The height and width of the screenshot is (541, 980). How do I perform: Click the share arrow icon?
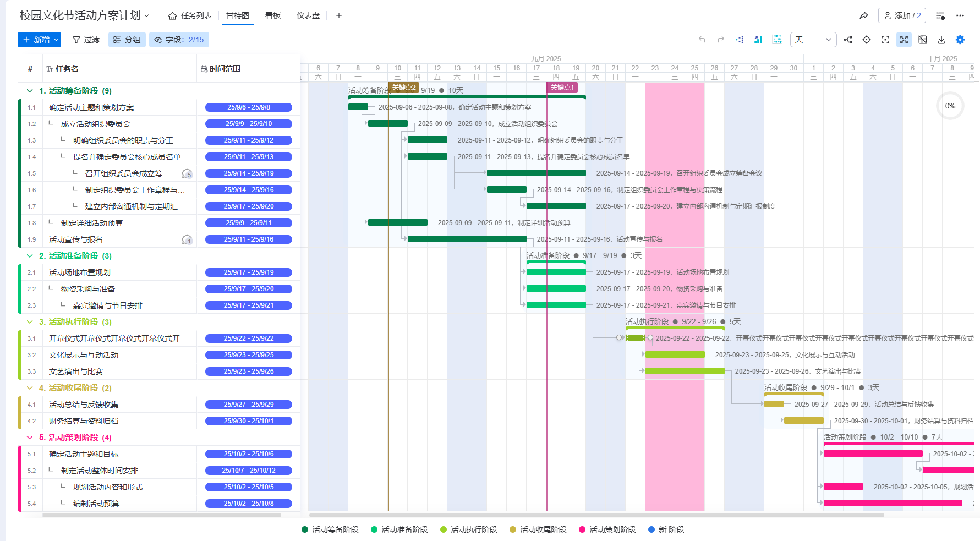[x=863, y=15]
